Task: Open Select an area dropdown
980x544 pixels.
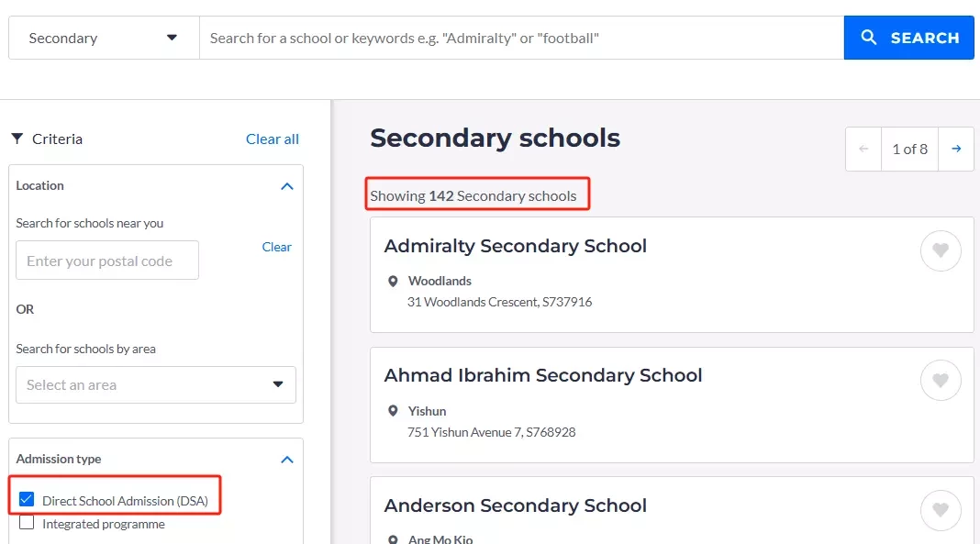Action: pos(155,385)
